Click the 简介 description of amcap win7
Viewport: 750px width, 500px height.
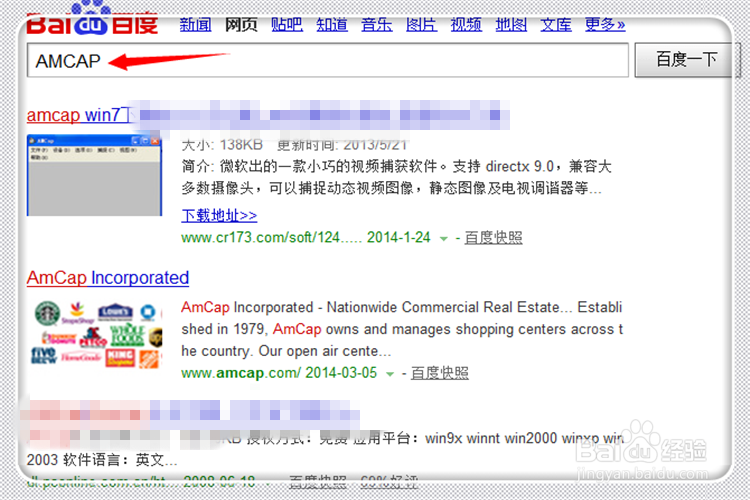point(396,177)
